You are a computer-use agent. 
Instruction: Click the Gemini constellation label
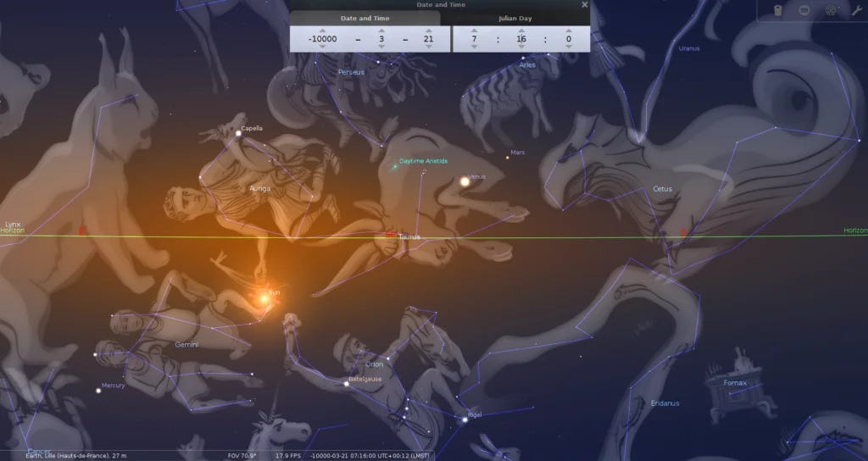coord(186,345)
